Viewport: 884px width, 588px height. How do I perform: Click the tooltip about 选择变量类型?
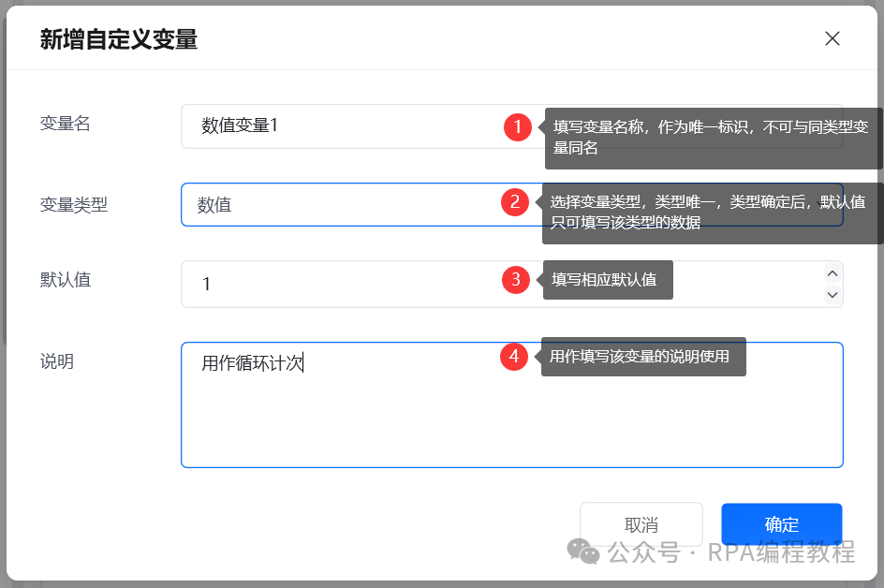(x=712, y=213)
